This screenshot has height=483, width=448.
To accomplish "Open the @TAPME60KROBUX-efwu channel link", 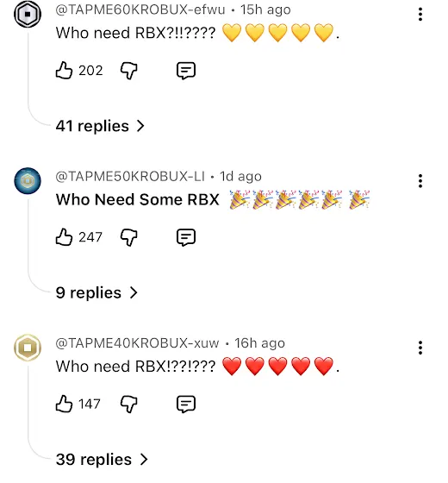I will 140,9.
